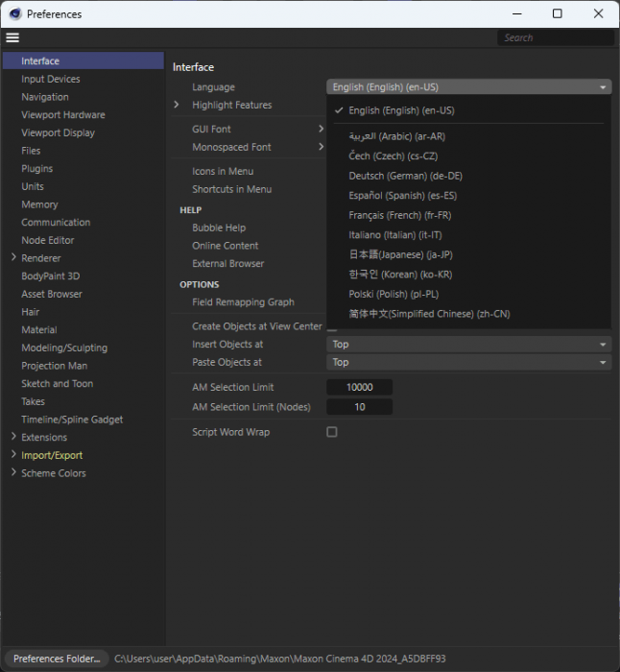Click the Search field
The height and width of the screenshot is (672, 620).
click(x=556, y=37)
